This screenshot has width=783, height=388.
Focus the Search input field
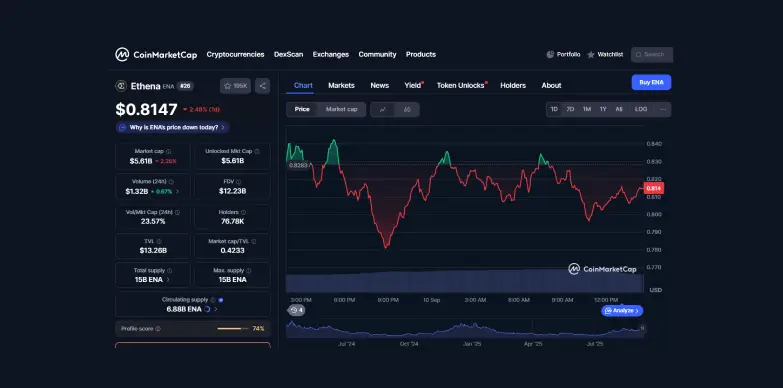[652, 54]
